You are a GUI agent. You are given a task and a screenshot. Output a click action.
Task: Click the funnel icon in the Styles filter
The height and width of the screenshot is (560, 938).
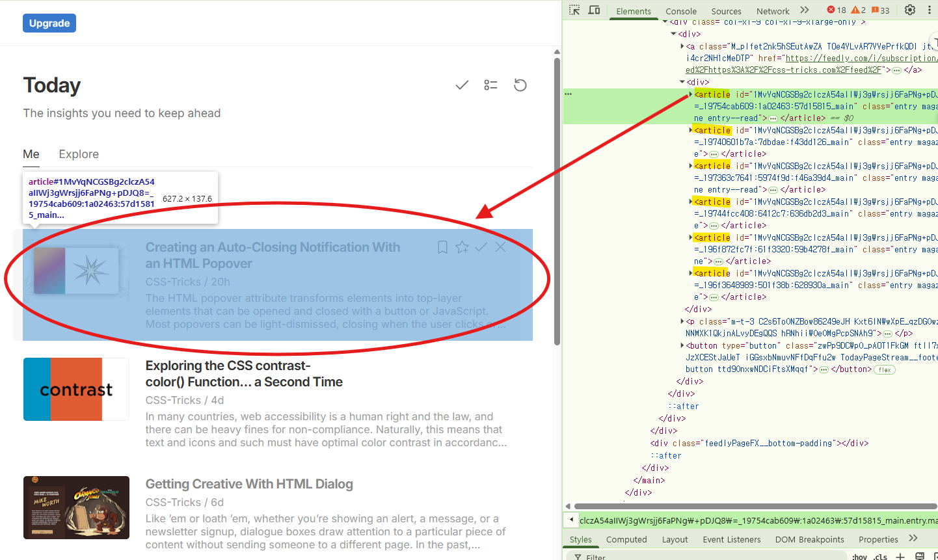pyautogui.click(x=578, y=557)
